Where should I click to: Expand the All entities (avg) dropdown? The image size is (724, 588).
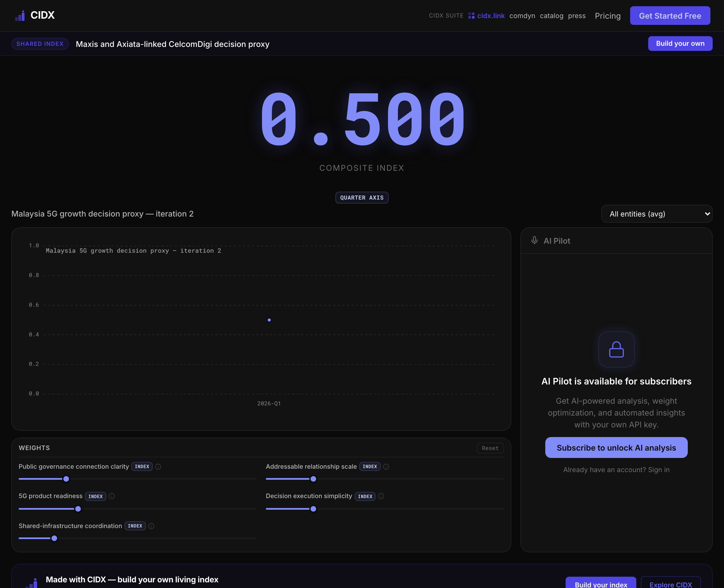pos(657,214)
